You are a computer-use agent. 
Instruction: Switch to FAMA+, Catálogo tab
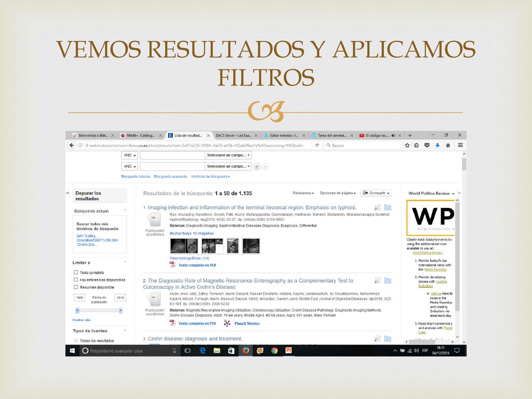[140, 136]
